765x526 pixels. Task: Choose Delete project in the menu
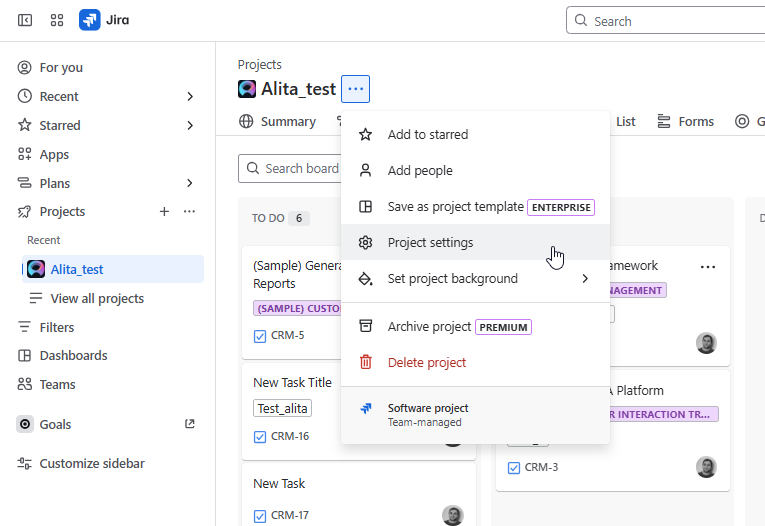pos(426,363)
